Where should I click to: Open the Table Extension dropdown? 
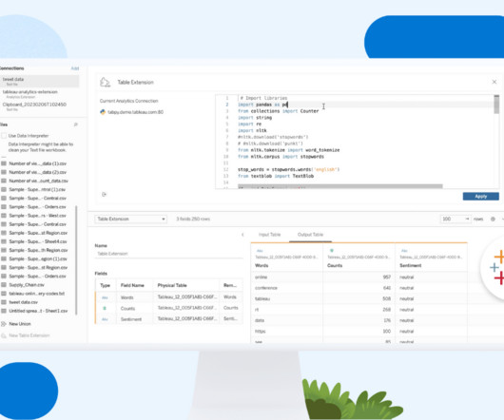[x=130, y=219]
